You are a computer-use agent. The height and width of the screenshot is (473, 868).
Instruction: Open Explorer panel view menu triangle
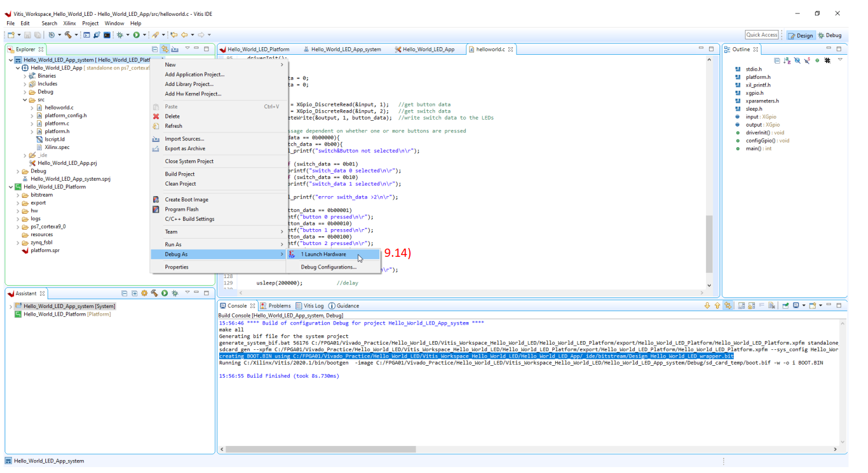(x=187, y=48)
